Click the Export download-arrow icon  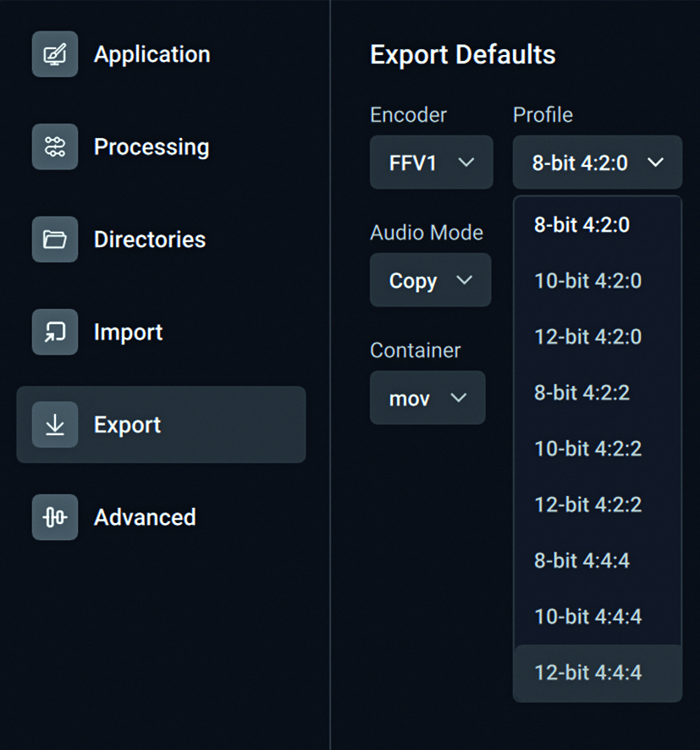click(55, 425)
